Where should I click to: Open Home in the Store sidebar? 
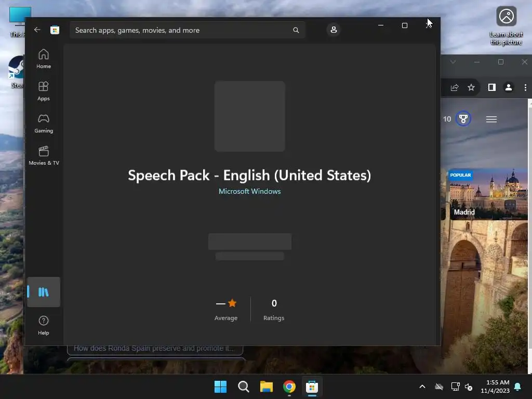[x=44, y=59]
